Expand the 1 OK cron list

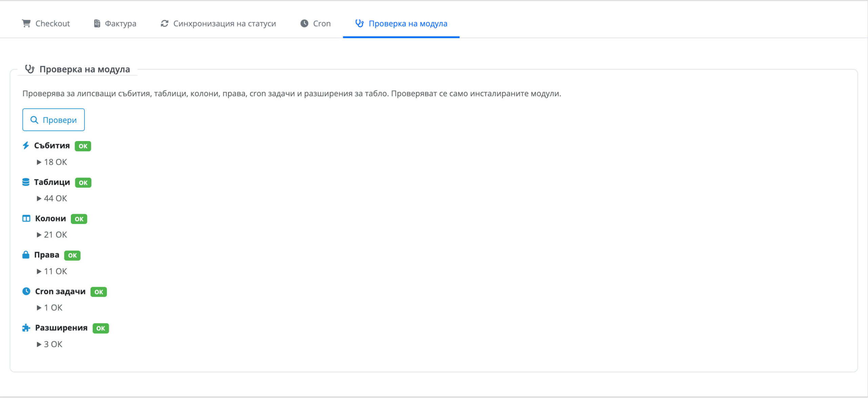[50, 307]
